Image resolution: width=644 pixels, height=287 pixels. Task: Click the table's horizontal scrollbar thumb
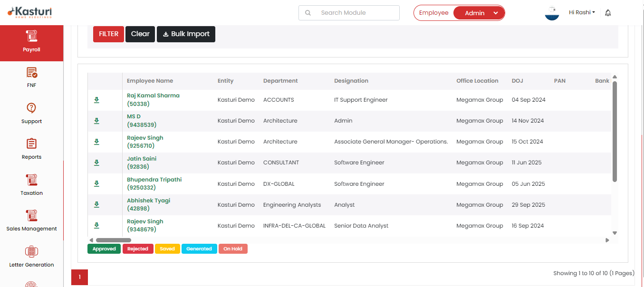point(114,240)
